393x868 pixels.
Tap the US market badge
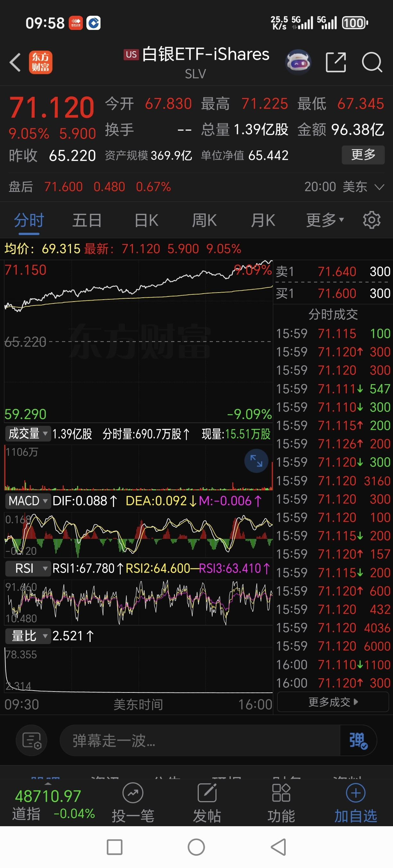coord(131,55)
